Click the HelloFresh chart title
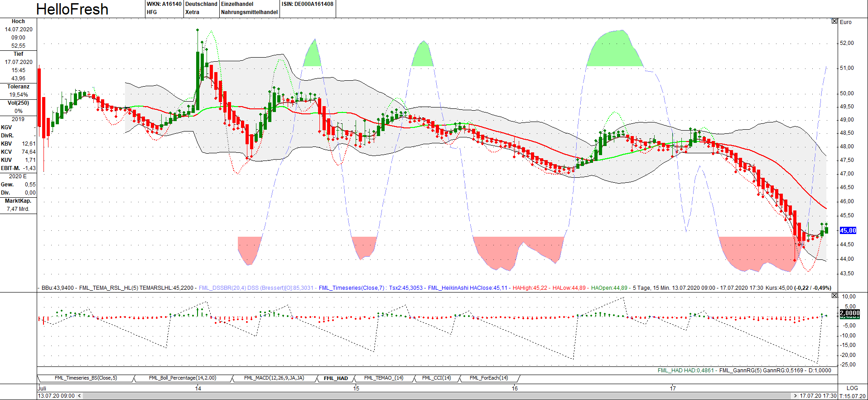868x400 pixels. pos(72,9)
